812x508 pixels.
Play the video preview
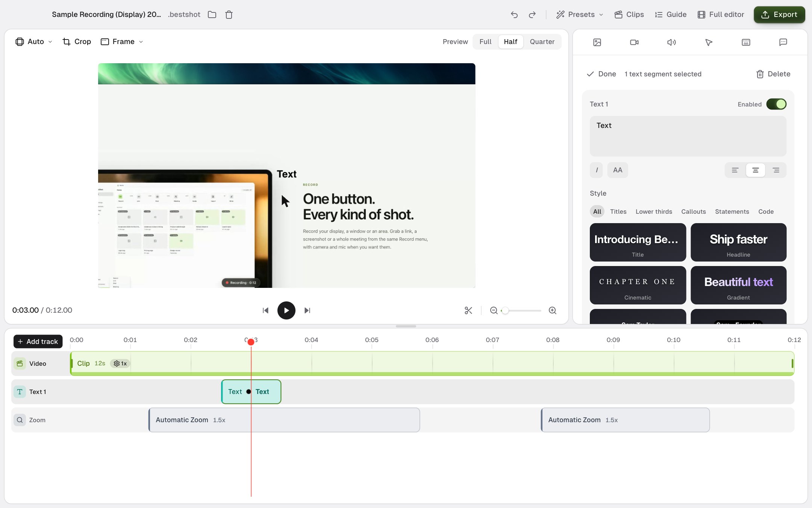click(286, 310)
